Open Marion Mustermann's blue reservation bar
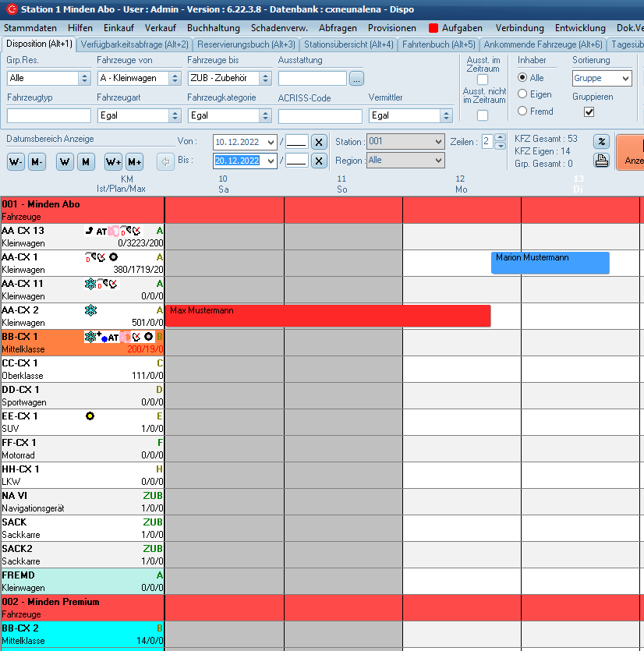 (x=550, y=264)
